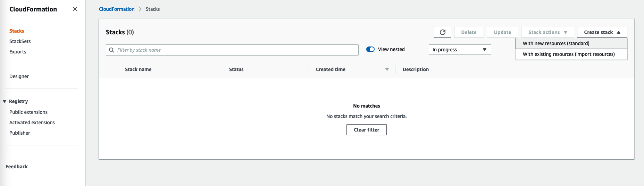Collapse the Registry section
The width and height of the screenshot is (644, 186).
(x=5, y=101)
